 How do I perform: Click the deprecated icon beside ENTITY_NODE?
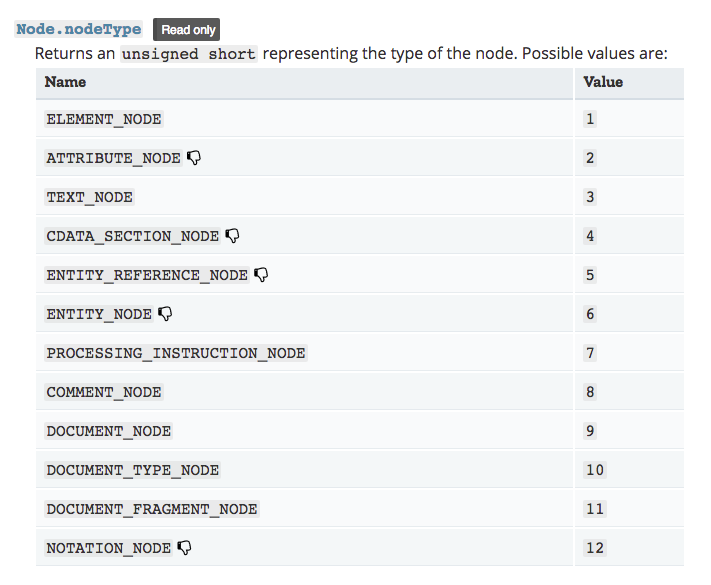[x=165, y=314]
